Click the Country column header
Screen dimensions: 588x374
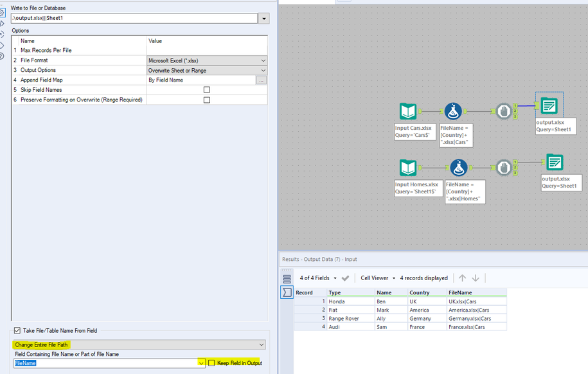coord(427,292)
